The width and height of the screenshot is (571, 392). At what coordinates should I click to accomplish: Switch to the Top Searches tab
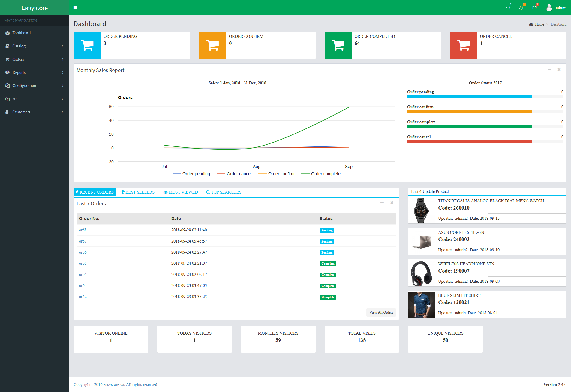(x=224, y=192)
